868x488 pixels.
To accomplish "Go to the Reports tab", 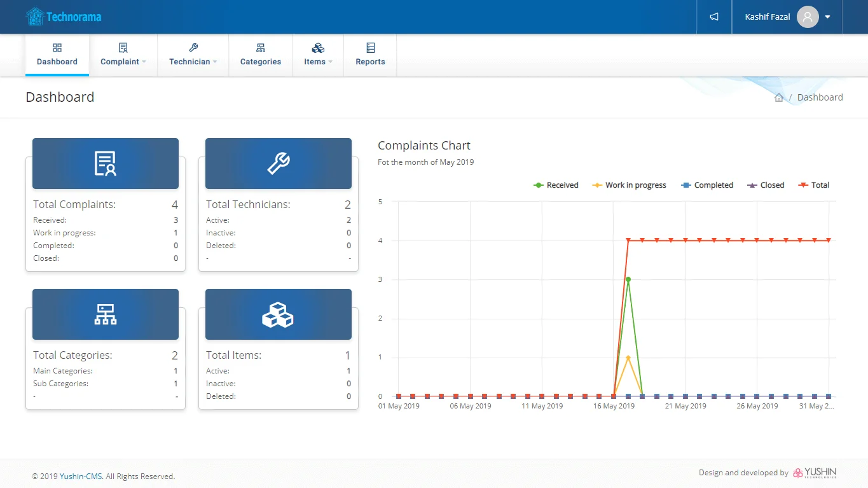I will pyautogui.click(x=370, y=55).
